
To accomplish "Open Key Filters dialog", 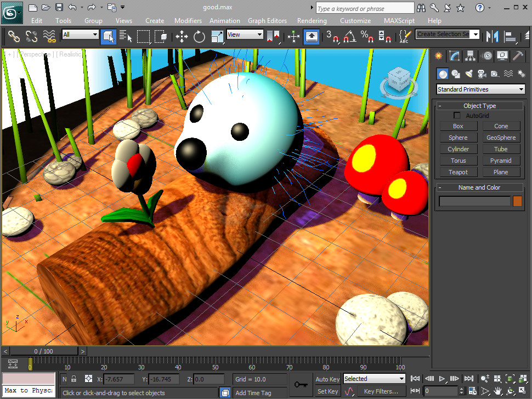I will click(381, 391).
